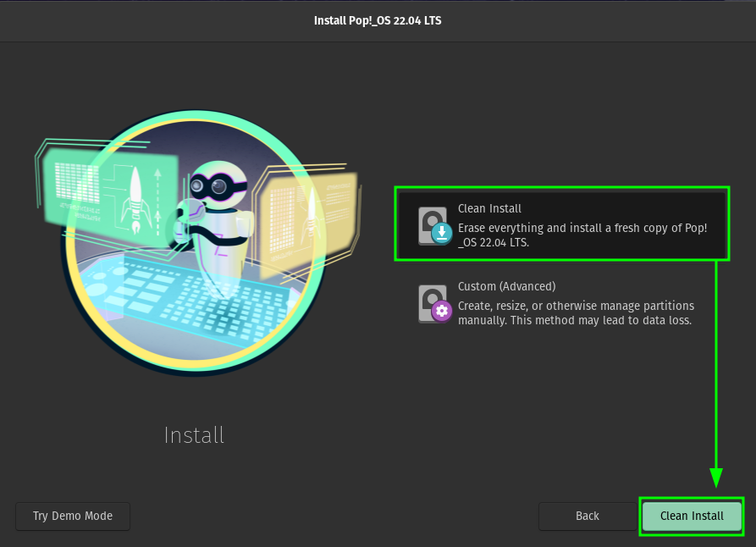756x547 pixels.
Task: Go back with the Back button
Action: 588,517
